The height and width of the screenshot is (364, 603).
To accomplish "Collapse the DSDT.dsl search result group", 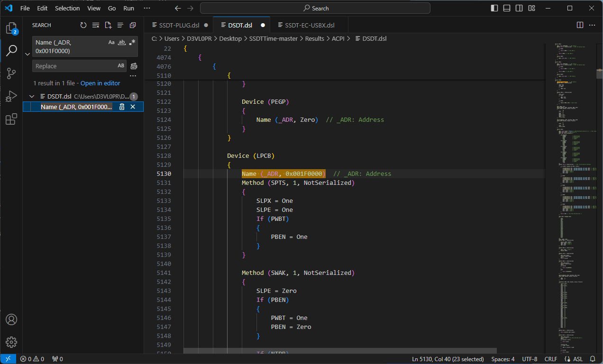I will pyautogui.click(x=32, y=96).
